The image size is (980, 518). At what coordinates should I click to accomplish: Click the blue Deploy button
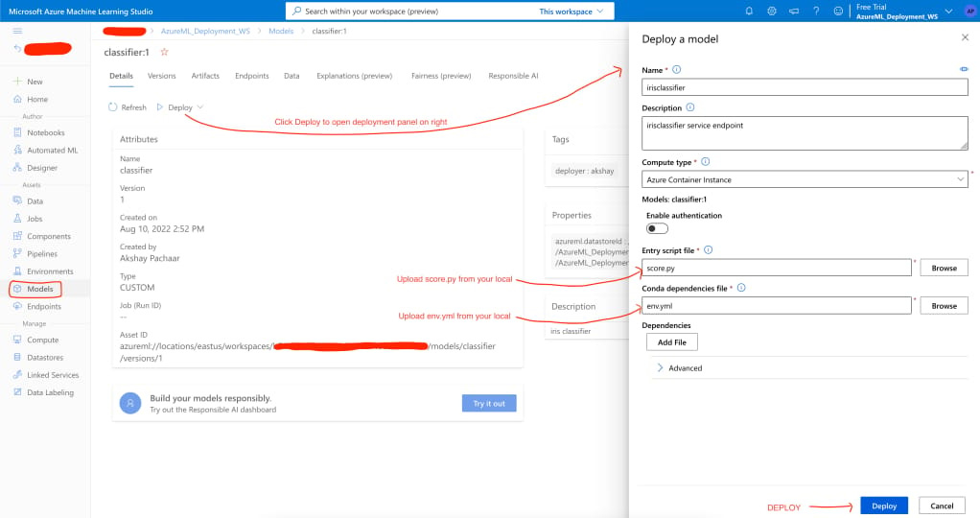pos(884,506)
